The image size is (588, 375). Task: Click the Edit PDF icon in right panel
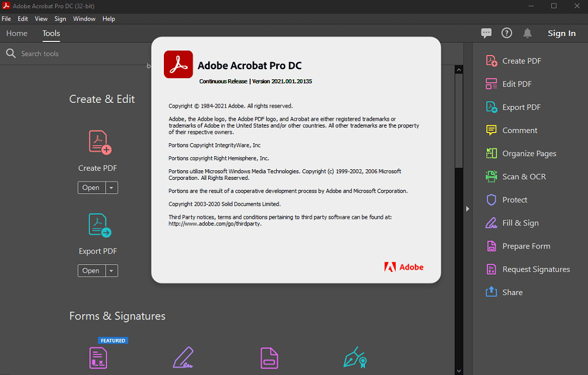coord(491,84)
